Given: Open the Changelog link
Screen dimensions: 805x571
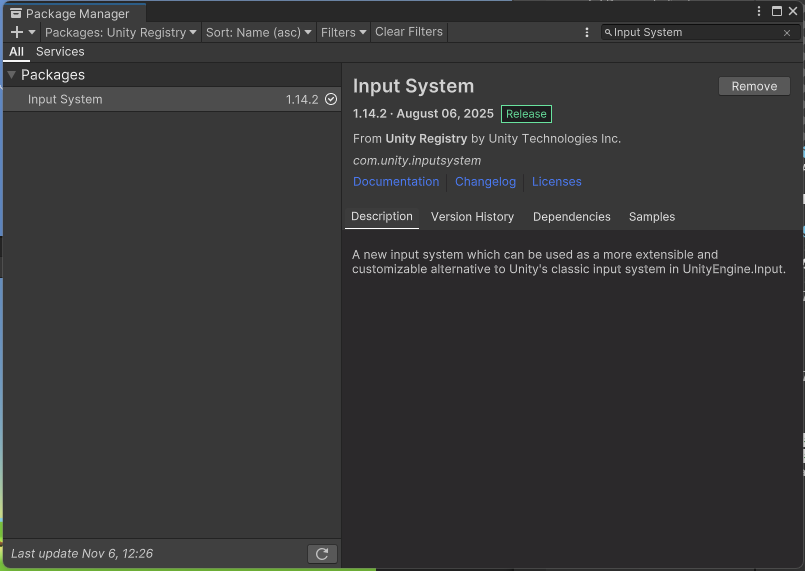Looking at the screenshot, I should [485, 182].
